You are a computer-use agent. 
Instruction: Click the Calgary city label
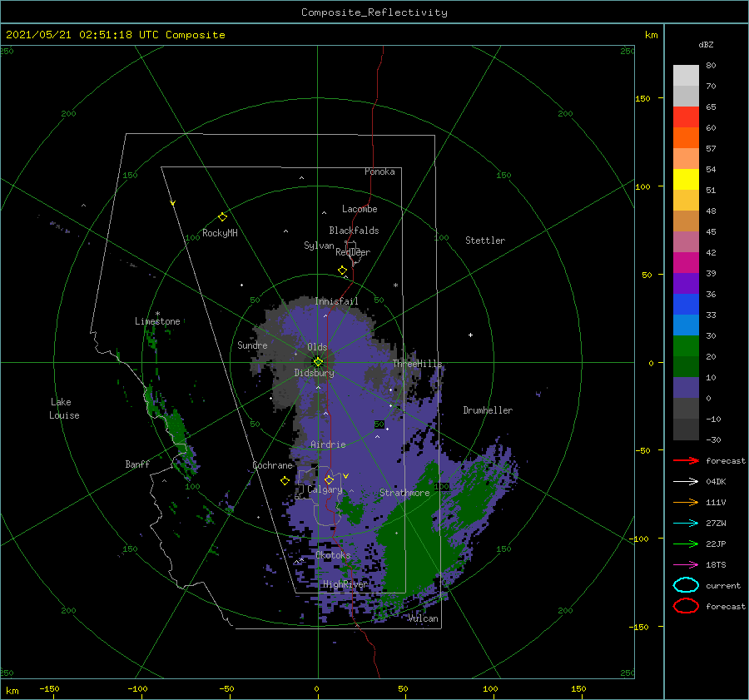click(x=325, y=489)
